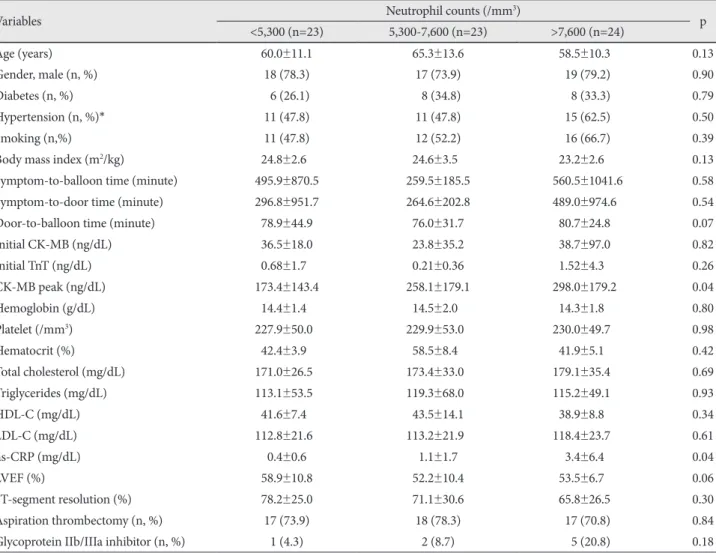
Task: Click the 'LDL-C (mg/dL)' label
Action: pyautogui.click(x=38, y=436)
